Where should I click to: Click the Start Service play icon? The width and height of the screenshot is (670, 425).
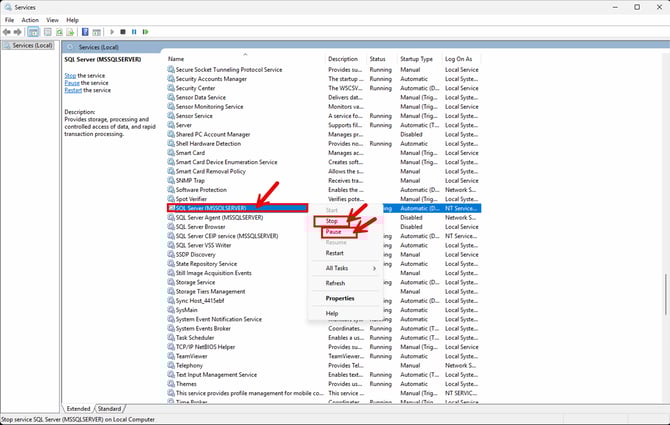112,32
